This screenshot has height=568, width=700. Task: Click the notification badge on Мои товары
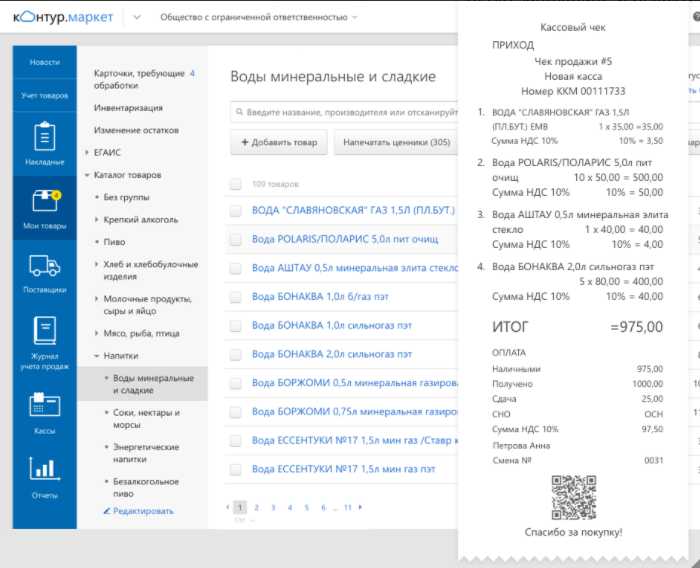(x=56, y=195)
